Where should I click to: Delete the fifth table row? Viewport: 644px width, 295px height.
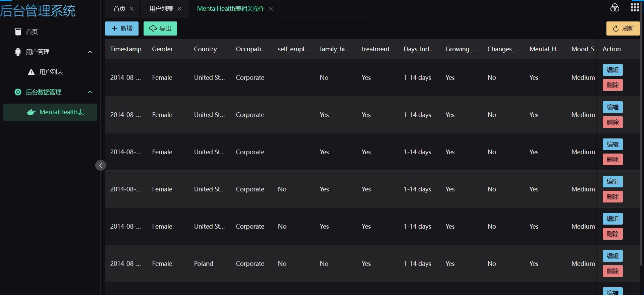point(613,234)
